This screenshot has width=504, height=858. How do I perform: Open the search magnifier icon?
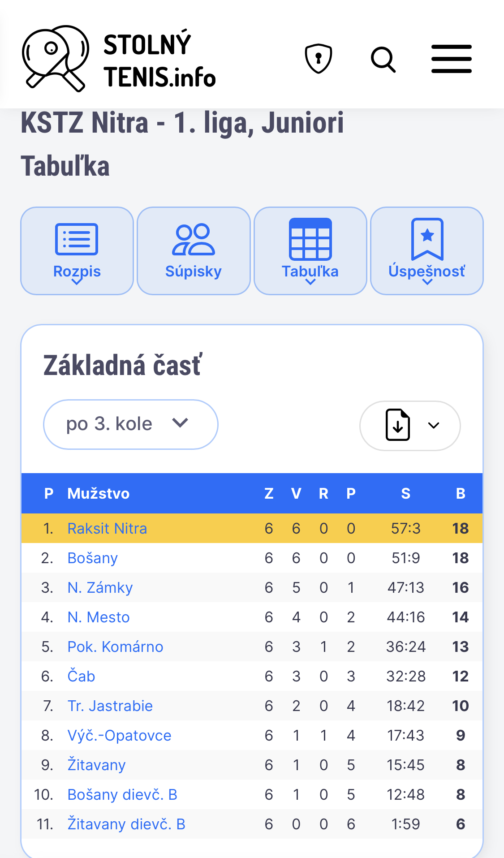click(383, 59)
